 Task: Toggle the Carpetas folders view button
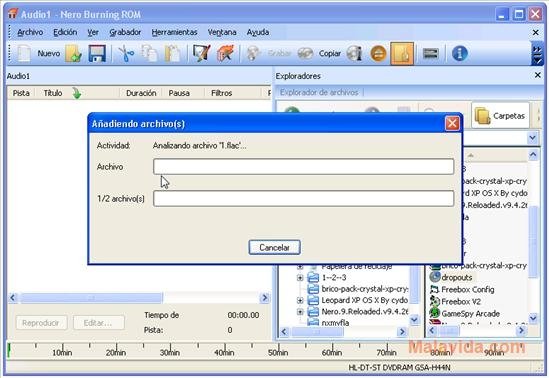click(500, 116)
